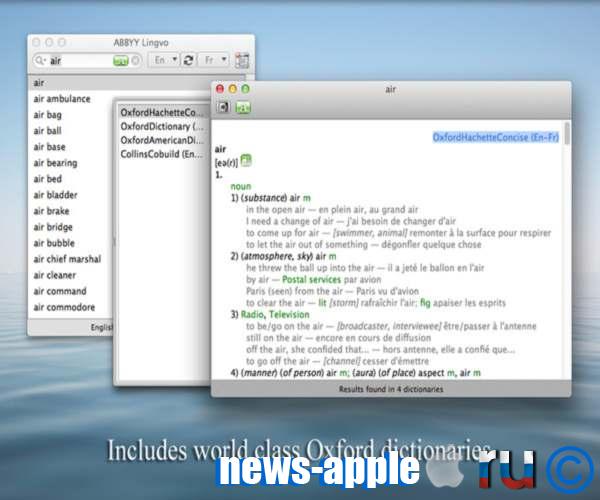Click the green 'noun' label

(241, 187)
